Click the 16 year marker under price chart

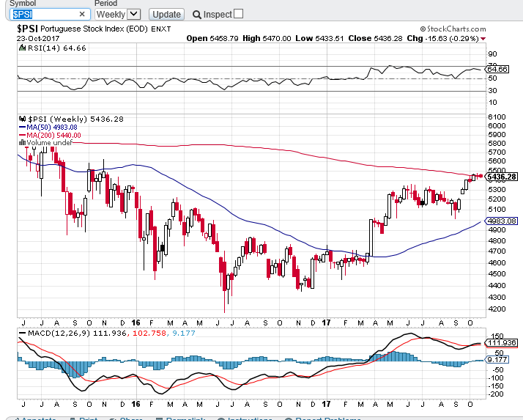[x=136, y=323]
